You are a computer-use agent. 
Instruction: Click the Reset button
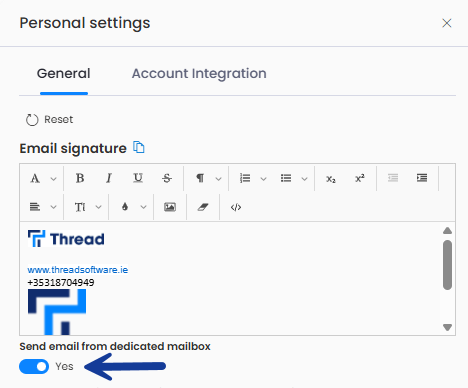(x=49, y=120)
